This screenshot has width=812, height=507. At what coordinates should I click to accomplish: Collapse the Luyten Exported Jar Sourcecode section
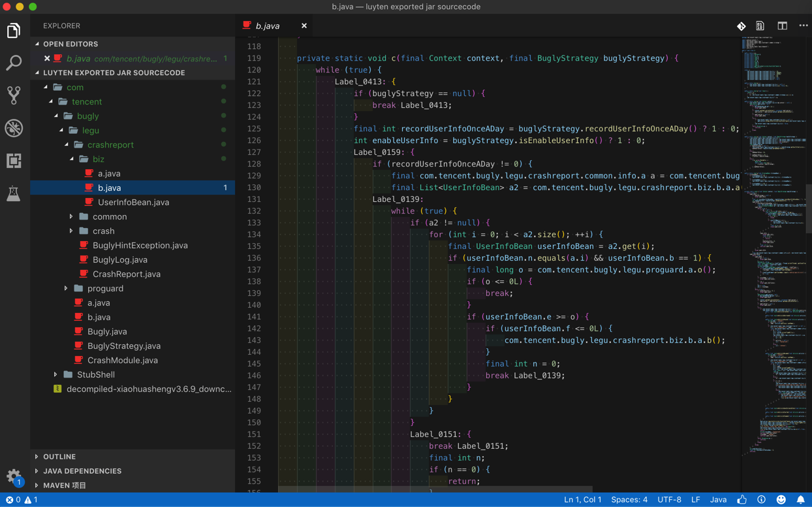[37, 73]
